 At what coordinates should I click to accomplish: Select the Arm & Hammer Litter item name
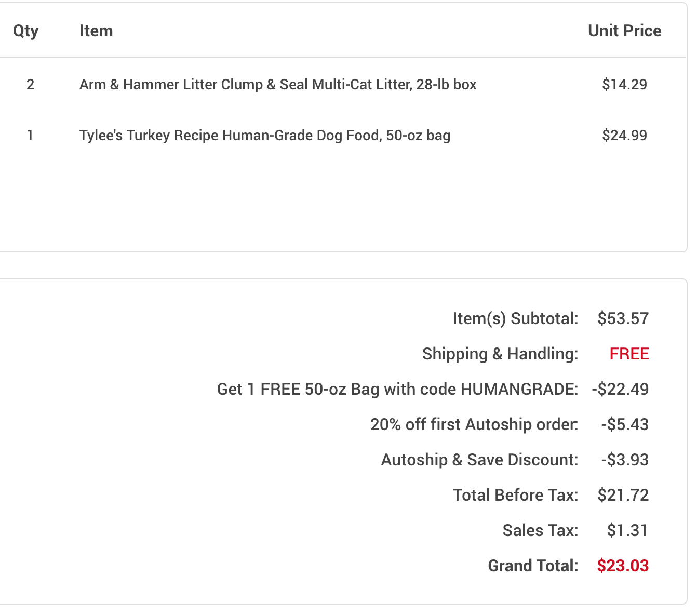tap(278, 84)
